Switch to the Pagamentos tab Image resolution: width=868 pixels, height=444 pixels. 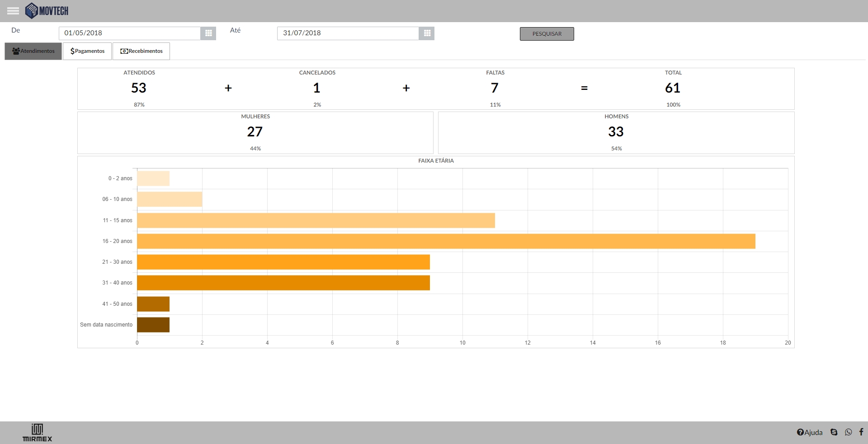tap(87, 51)
